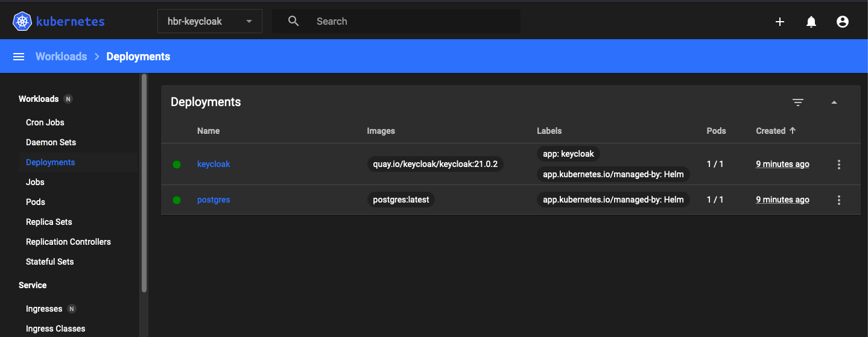868x337 pixels.
Task: Click the search magnifier icon
Action: point(294,21)
